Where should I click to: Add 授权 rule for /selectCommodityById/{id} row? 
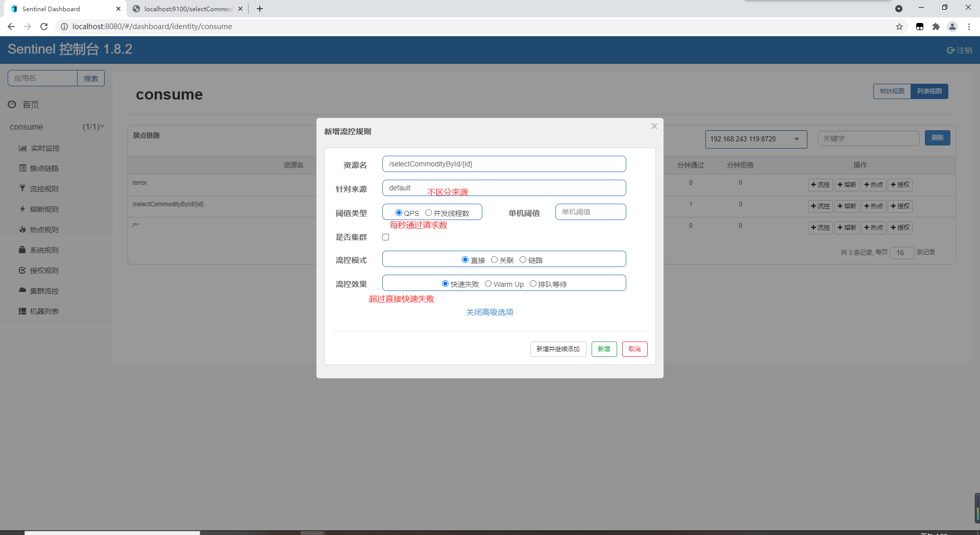coord(900,206)
